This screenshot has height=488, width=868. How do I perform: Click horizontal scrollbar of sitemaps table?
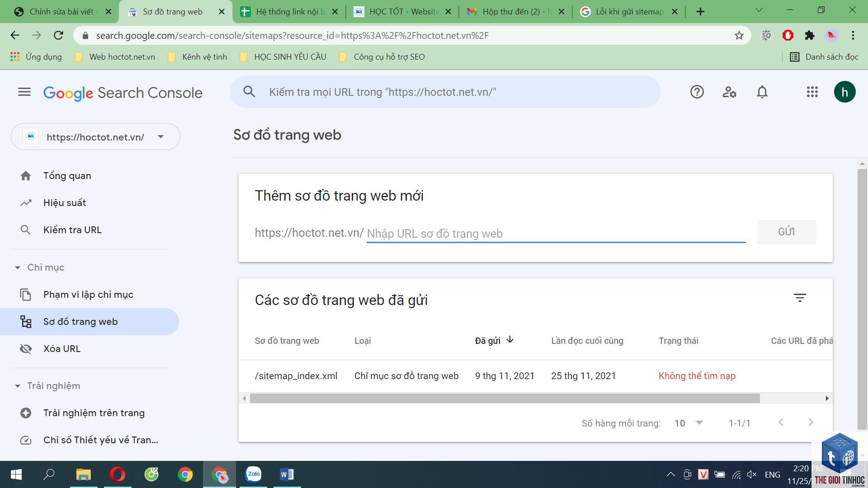[x=505, y=398]
